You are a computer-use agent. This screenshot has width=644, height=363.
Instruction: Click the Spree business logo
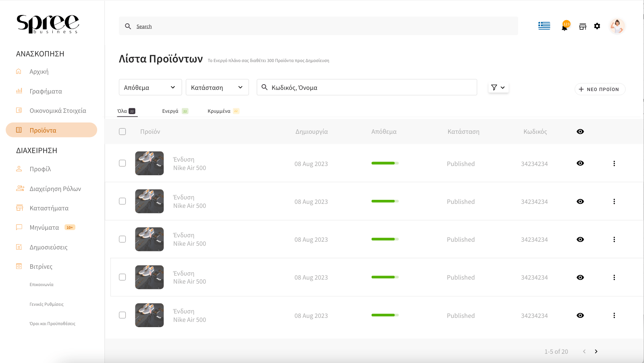tap(48, 24)
